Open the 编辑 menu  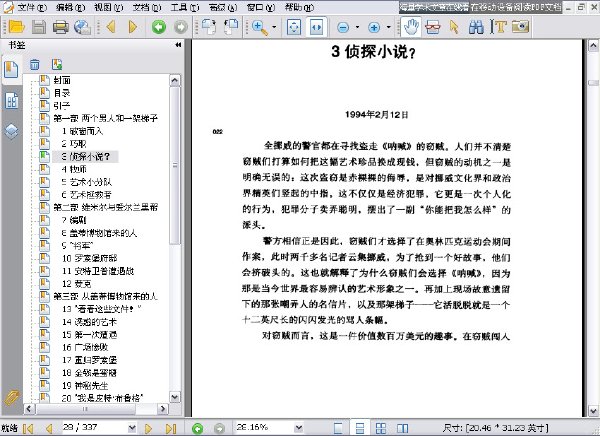(x=70, y=7)
